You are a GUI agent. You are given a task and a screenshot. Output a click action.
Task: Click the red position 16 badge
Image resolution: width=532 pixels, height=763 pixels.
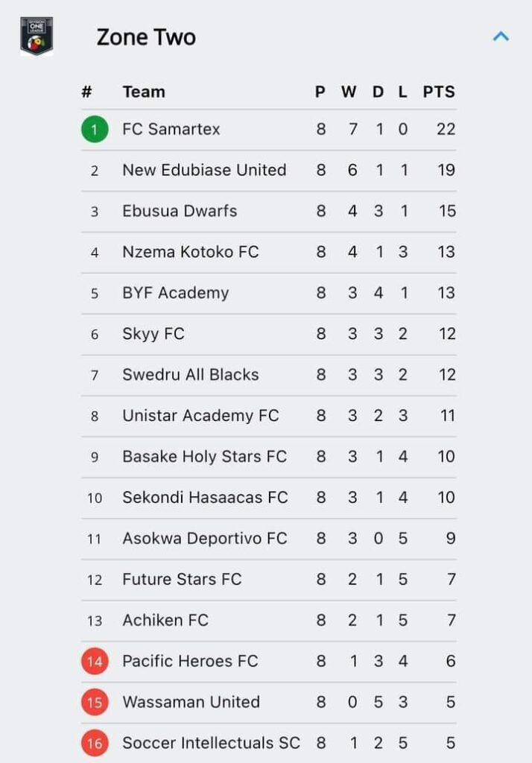coord(95,743)
